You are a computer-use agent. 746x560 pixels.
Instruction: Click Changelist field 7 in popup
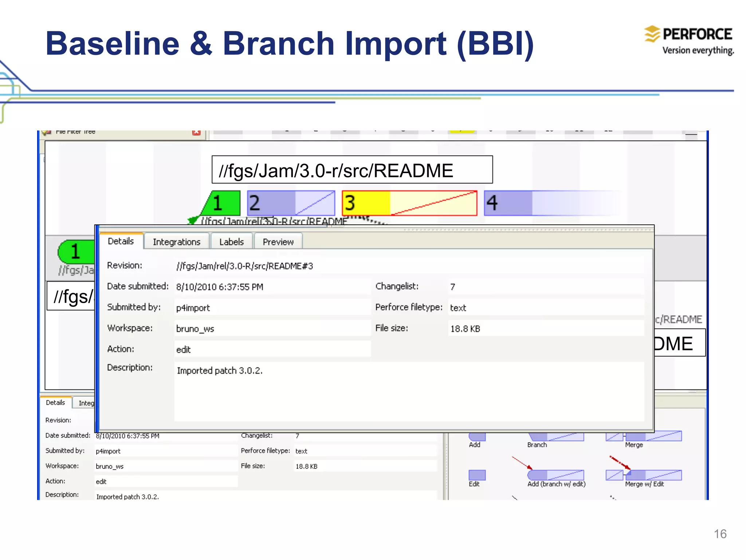pos(546,287)
